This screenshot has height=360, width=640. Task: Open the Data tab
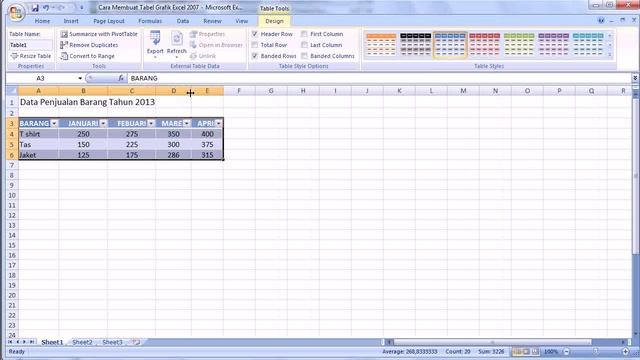tap(182, 21)
